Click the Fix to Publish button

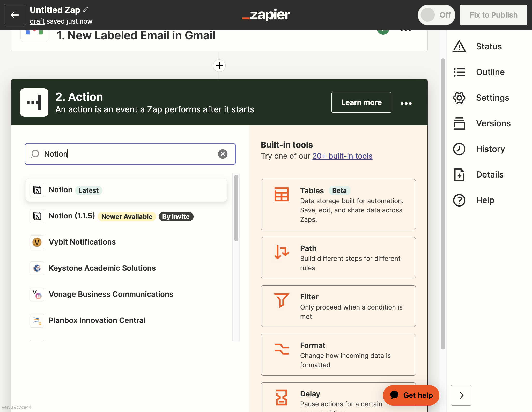(493, 15)
